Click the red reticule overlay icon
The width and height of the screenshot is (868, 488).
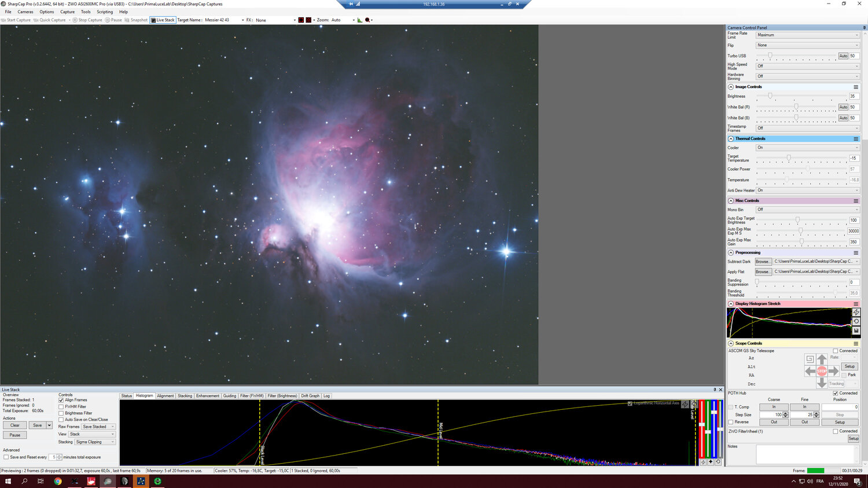[308, 20]
